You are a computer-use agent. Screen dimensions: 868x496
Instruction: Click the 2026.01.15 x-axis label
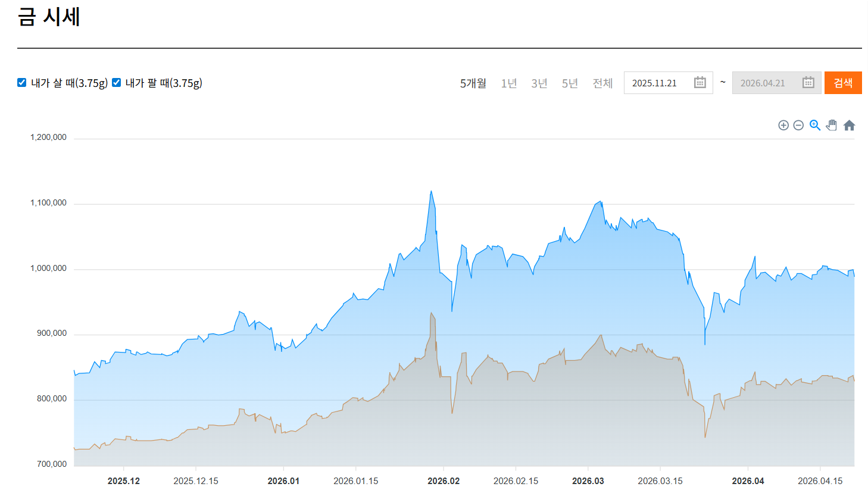pyautogui.click(x=356, y=481)
